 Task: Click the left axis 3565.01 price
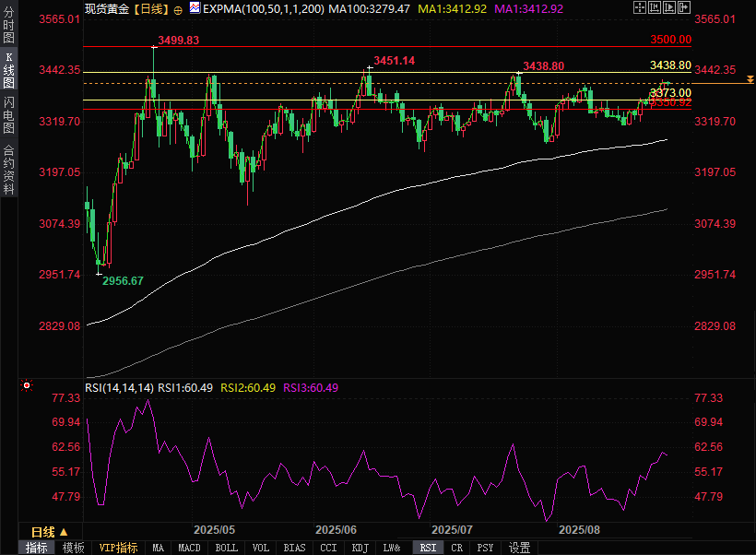pyautogui.click(x=60, y=19)
